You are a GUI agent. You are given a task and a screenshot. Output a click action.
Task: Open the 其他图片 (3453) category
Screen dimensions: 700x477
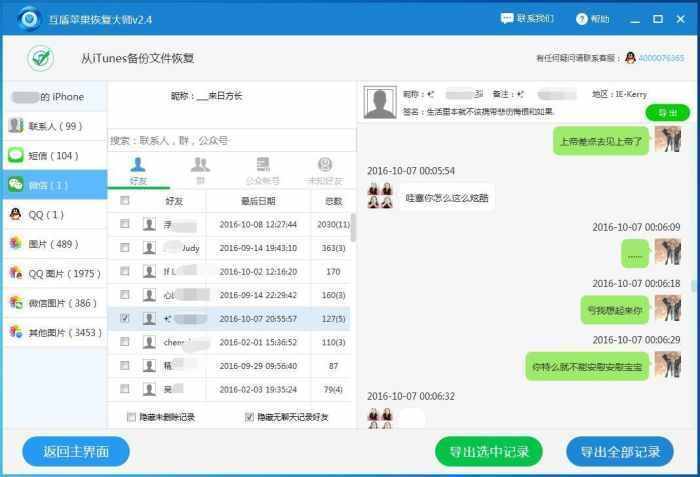[54, 332]
